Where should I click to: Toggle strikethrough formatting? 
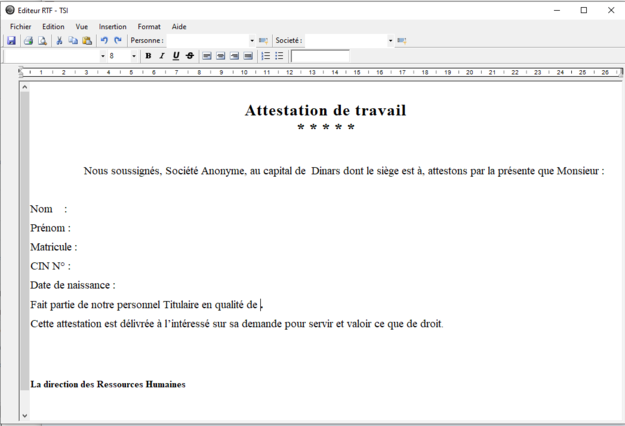(x=190, y=56)
